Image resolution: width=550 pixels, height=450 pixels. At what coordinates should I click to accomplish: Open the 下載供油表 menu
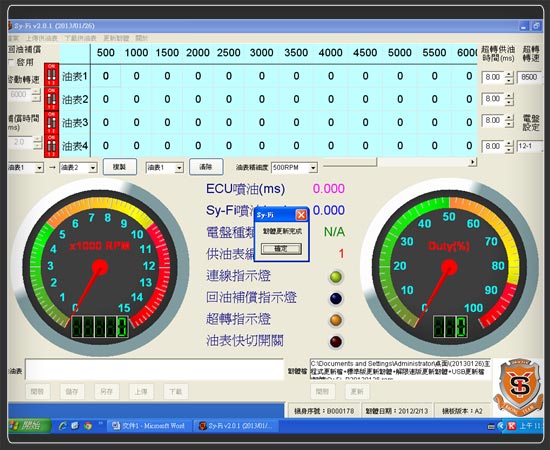coord(80,38)
